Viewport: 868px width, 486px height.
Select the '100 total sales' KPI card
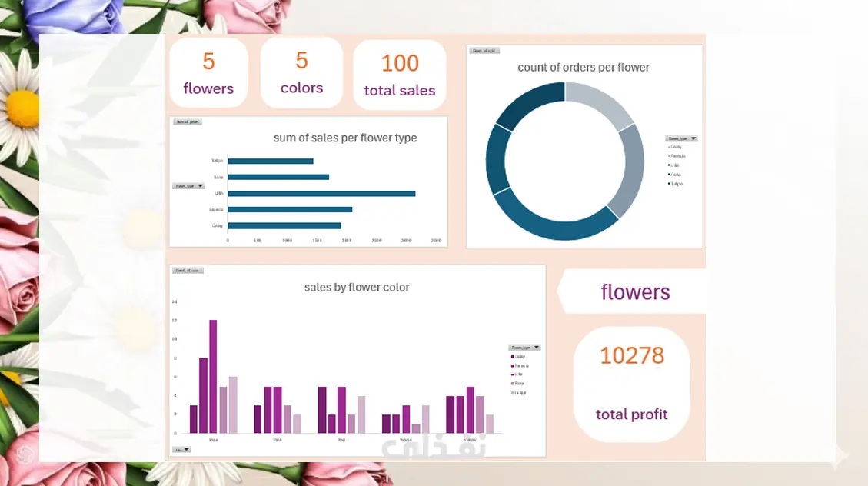tap(400, 75)
